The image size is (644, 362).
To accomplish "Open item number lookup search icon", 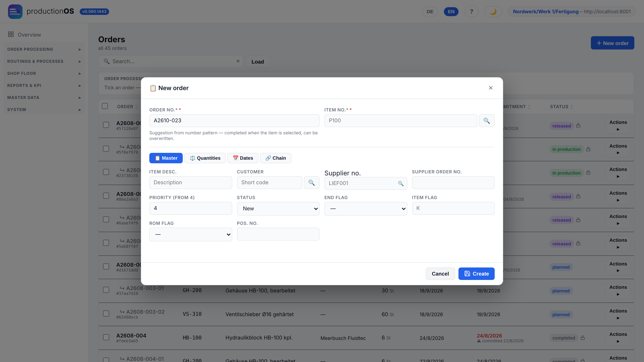I will 486,121.
